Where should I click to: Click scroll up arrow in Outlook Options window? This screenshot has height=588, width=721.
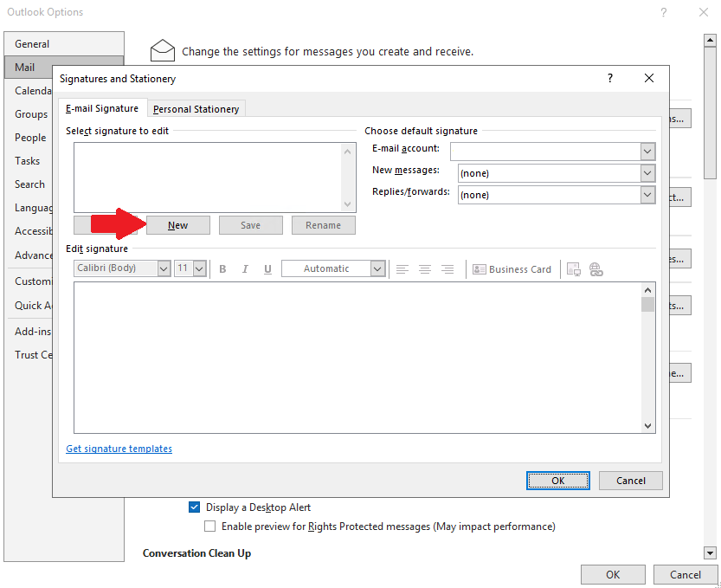(711, 41)
